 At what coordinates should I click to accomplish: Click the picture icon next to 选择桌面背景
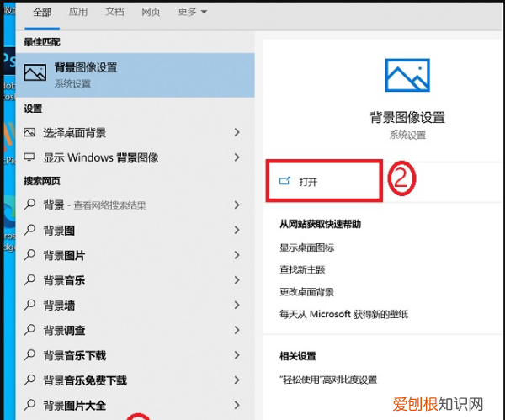click(x=29, y=132)
